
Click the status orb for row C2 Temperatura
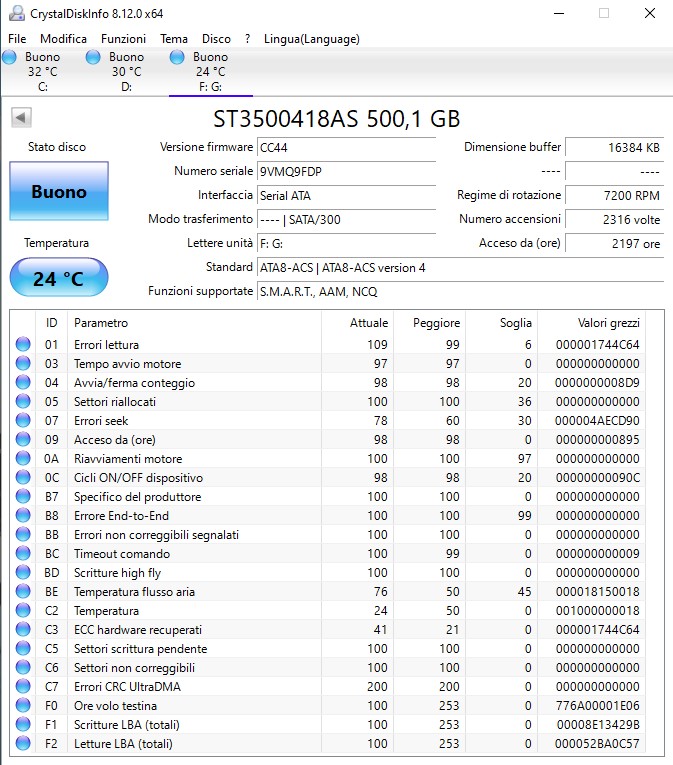(23, 611)
